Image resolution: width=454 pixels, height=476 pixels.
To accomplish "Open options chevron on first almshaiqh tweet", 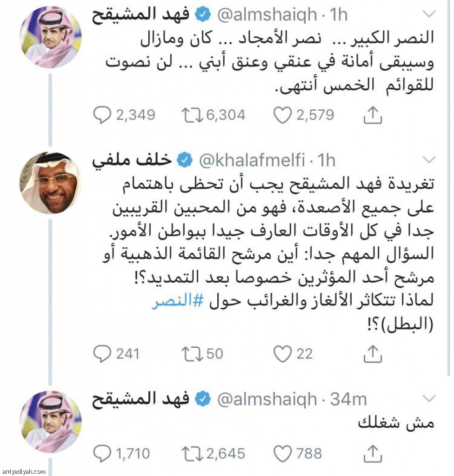I will [x=429, y=14].
